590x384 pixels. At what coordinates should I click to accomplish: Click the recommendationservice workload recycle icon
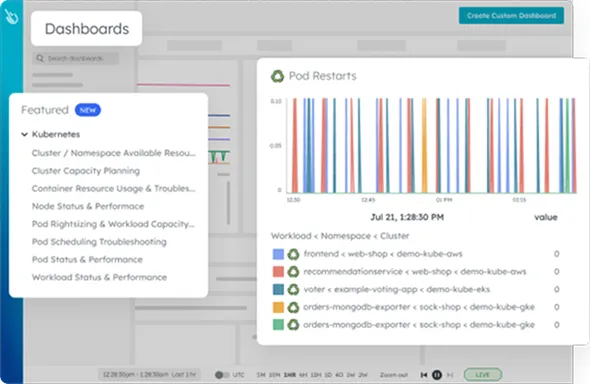point(293,272)
